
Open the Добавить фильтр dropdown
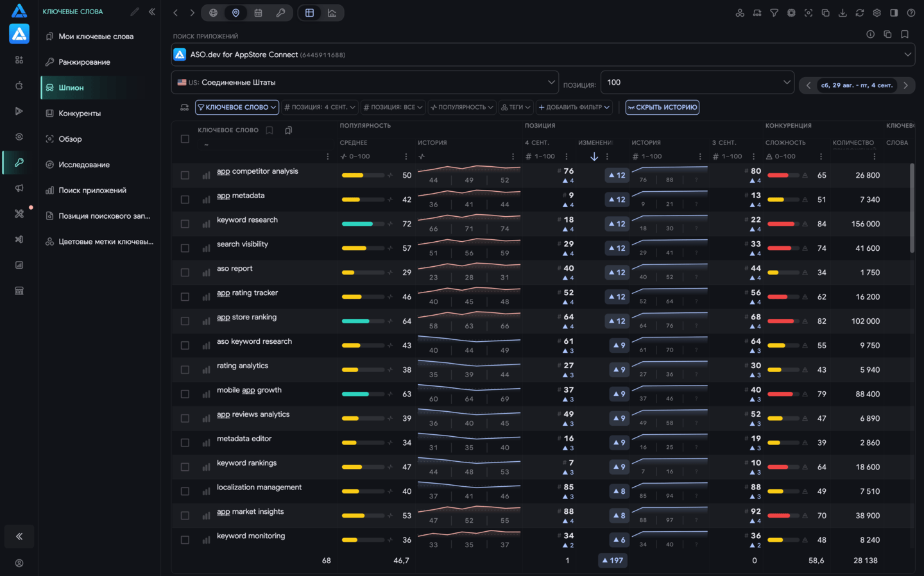tap(574, 107)
